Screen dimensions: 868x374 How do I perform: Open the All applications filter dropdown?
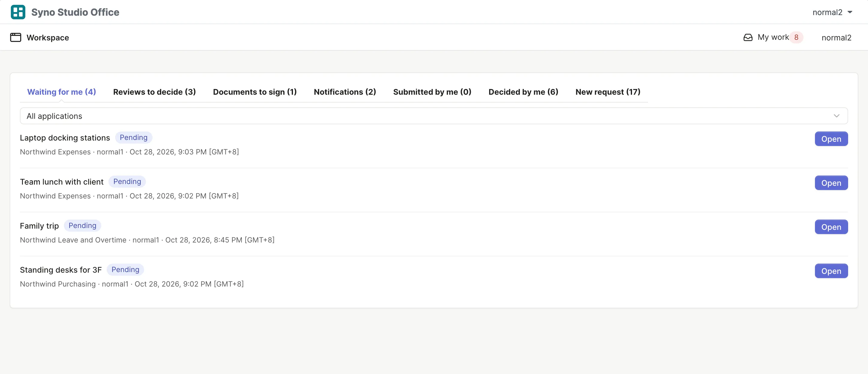pos(434,116)
